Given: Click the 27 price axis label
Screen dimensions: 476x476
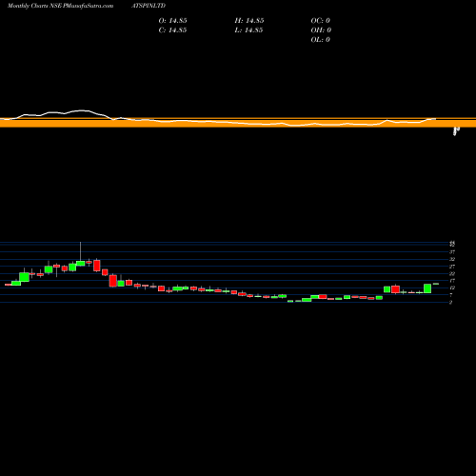Looking at the screenshot, I should click(452, 267).
